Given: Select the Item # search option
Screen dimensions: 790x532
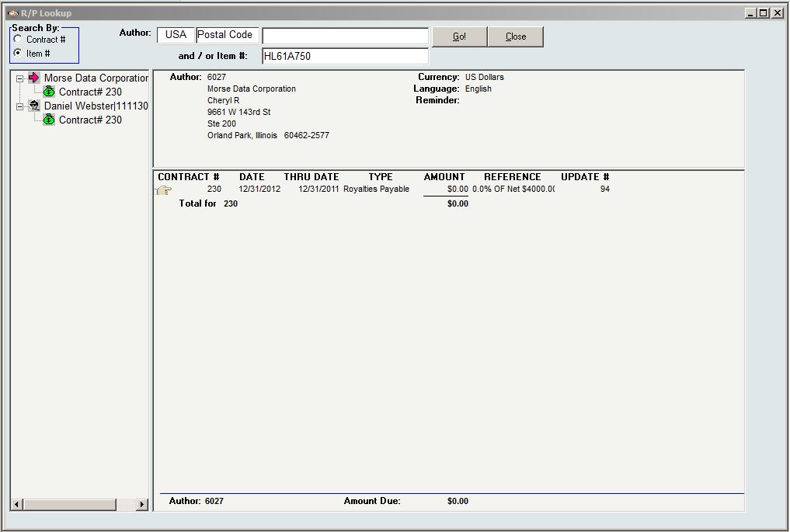Looking at the screenshot, I should pyautogui.click(x=18, y=54).
